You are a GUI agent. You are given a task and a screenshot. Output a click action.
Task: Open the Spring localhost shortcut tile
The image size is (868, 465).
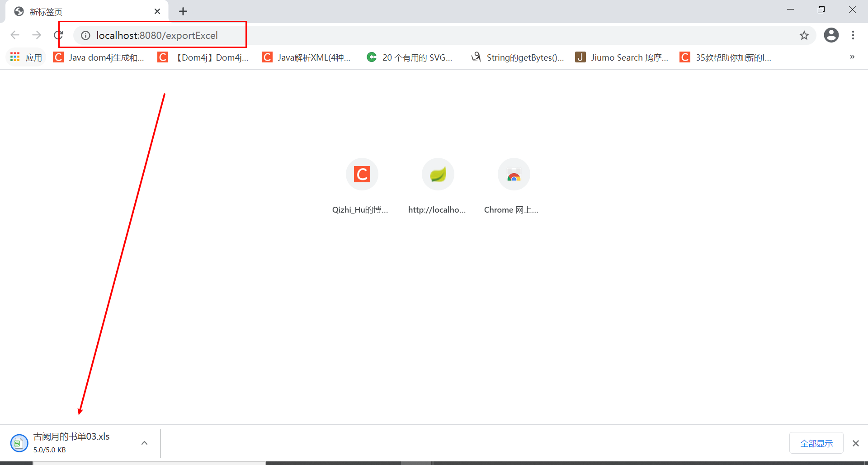(438, 174)
